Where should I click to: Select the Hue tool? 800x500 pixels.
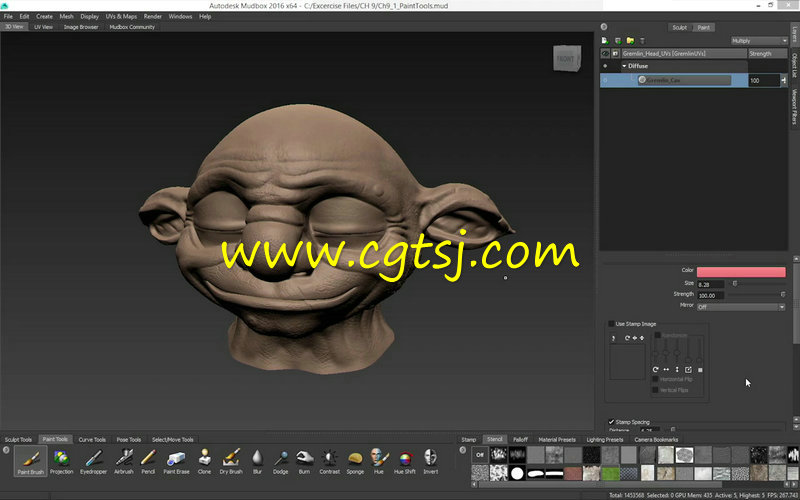379,461
